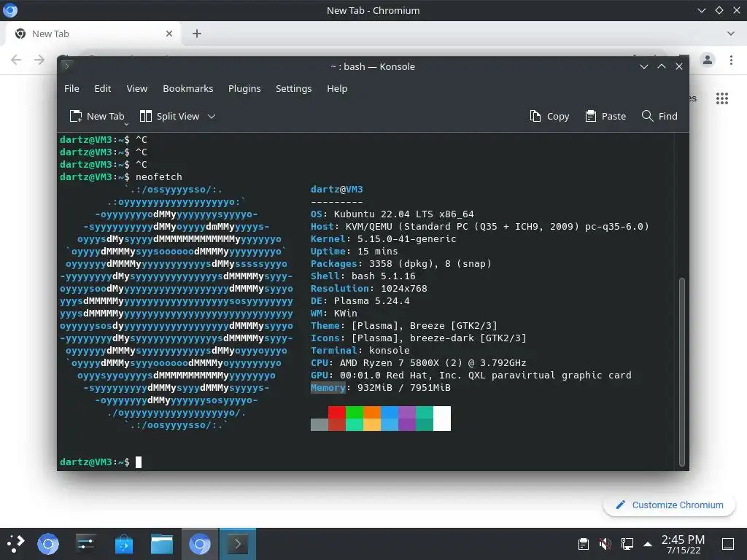This screenshot has height=560, width=747.
Task: Click the Chromium title bar app icon
Action: pyautogui.click(x=10, y=10)
